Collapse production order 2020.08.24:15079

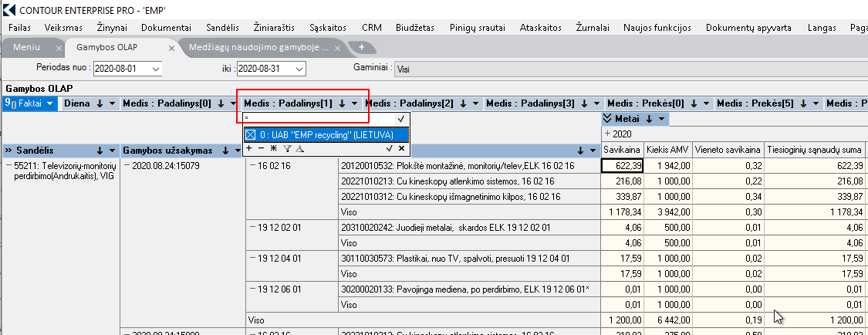point(127,165)
